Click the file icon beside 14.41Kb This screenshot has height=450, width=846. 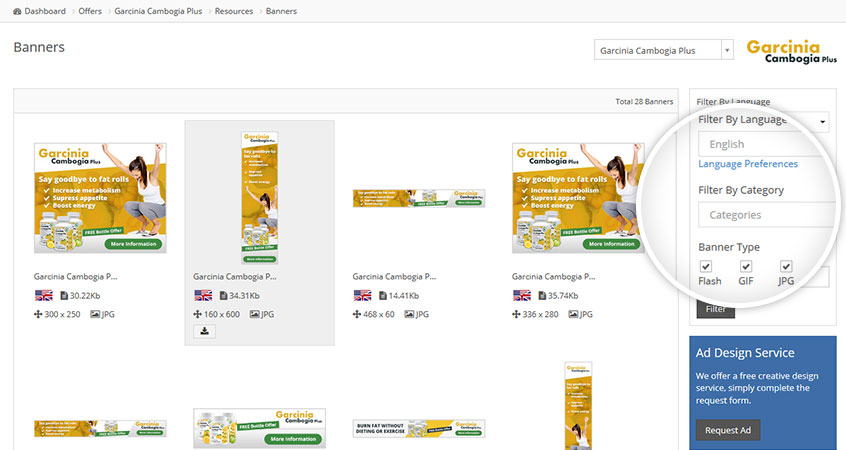pos(383,296)
